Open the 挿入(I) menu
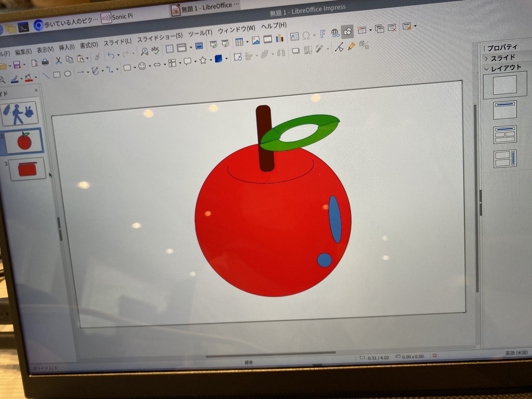 [66, 48]
